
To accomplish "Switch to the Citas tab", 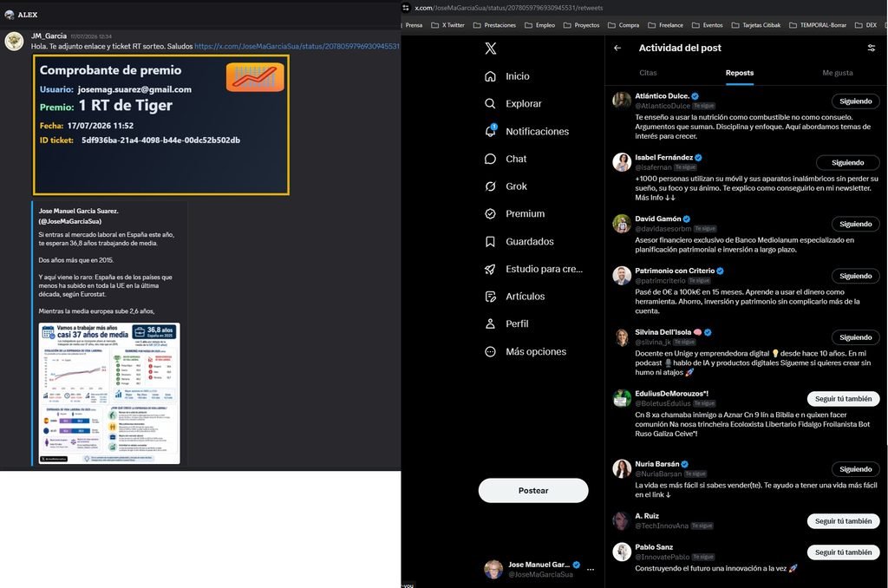I will click(x=648, y=73).
